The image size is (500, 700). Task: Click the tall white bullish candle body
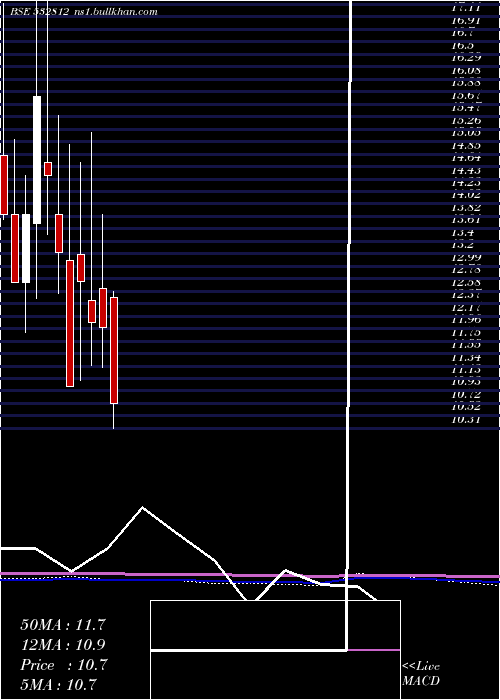(37, 160)
